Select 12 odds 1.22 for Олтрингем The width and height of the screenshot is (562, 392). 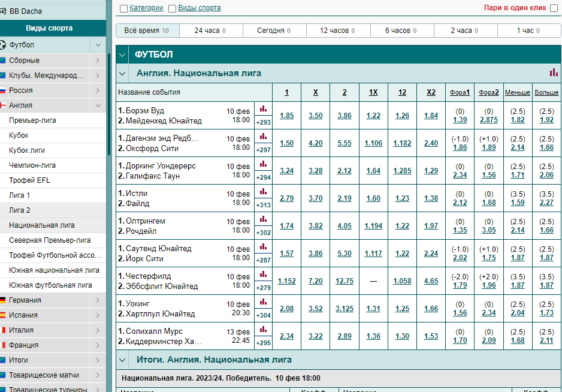pos(402,226)
